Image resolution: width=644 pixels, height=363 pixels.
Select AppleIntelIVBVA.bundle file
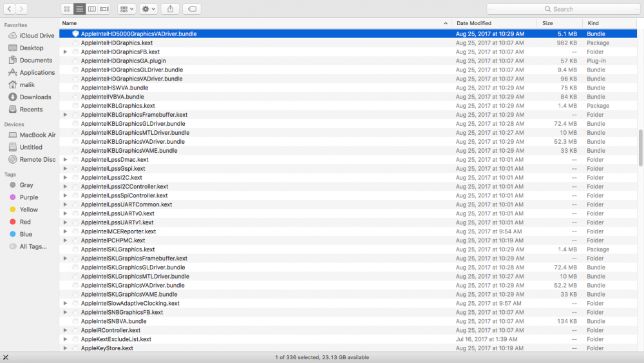(x=113, y=97)
